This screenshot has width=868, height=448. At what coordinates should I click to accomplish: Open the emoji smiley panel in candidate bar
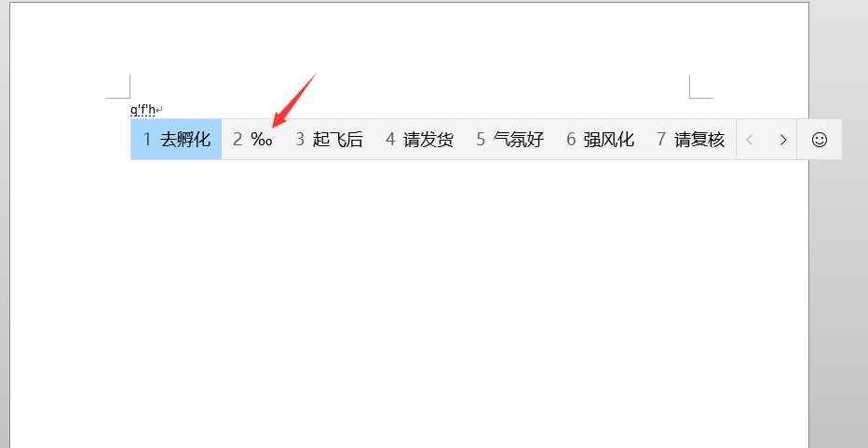(x=820, y=140)
